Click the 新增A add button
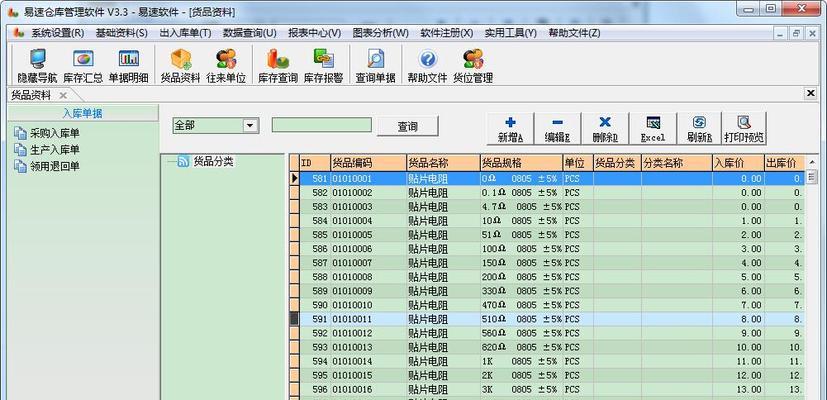 click(x=510, y=129)
